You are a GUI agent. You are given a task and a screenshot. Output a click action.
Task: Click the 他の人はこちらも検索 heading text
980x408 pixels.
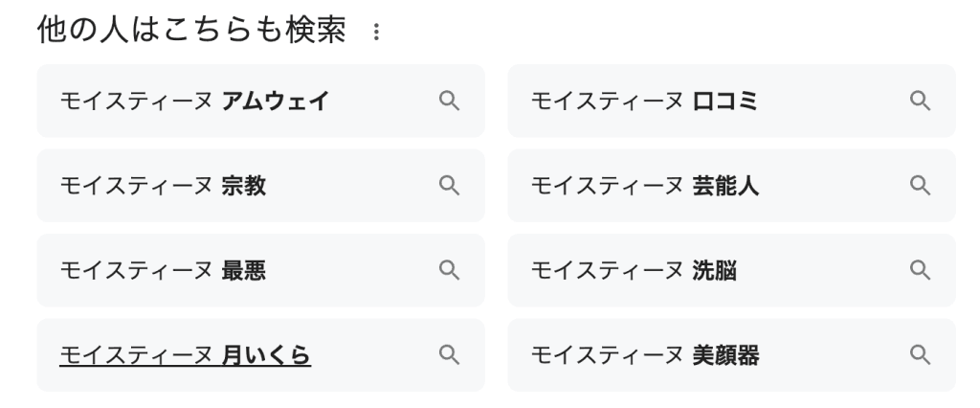coord(190,31)
